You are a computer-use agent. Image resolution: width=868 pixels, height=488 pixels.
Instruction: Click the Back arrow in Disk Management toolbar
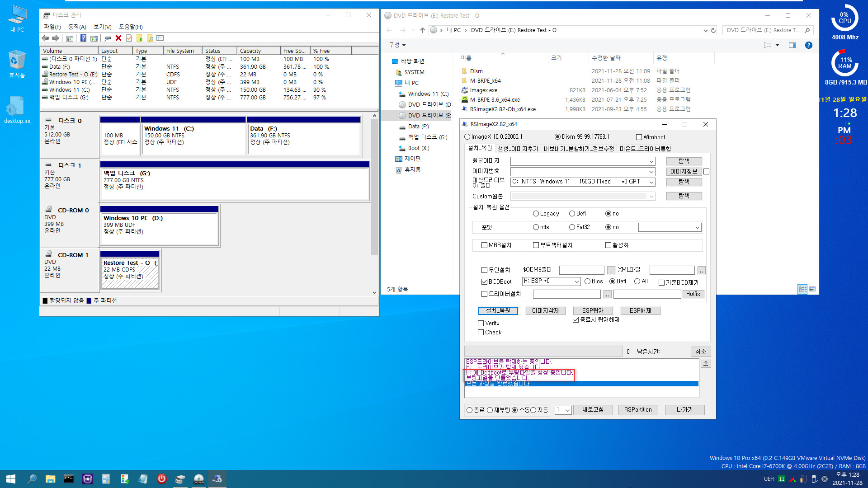click(x=45, y=38)
